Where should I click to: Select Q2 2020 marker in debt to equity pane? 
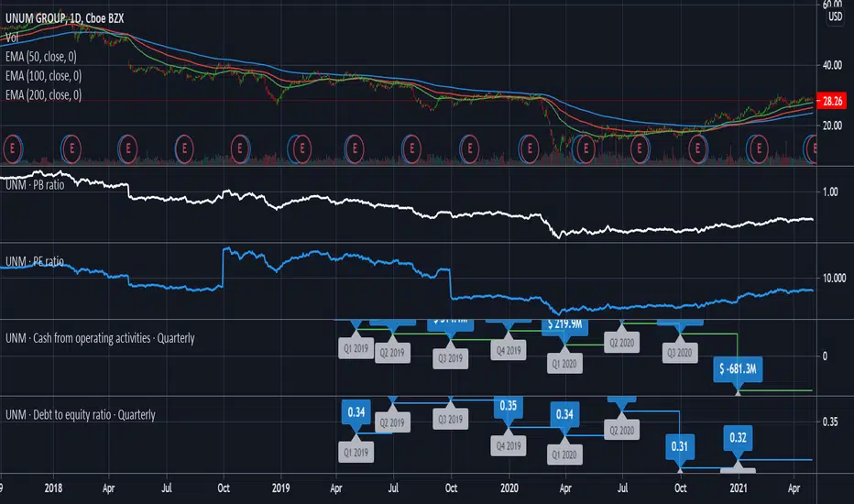(621, 431)
